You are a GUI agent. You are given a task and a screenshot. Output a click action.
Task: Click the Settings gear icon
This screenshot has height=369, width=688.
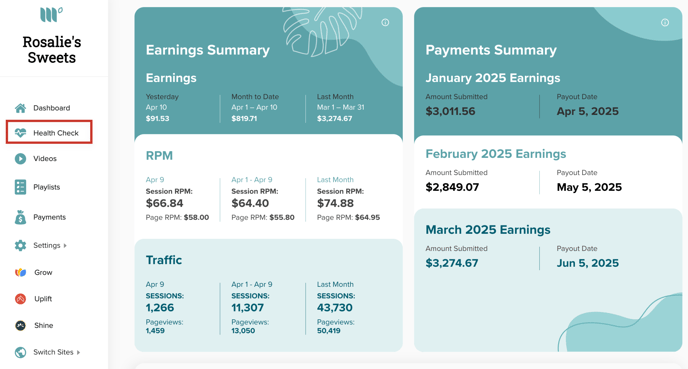[x=20, y=245]
